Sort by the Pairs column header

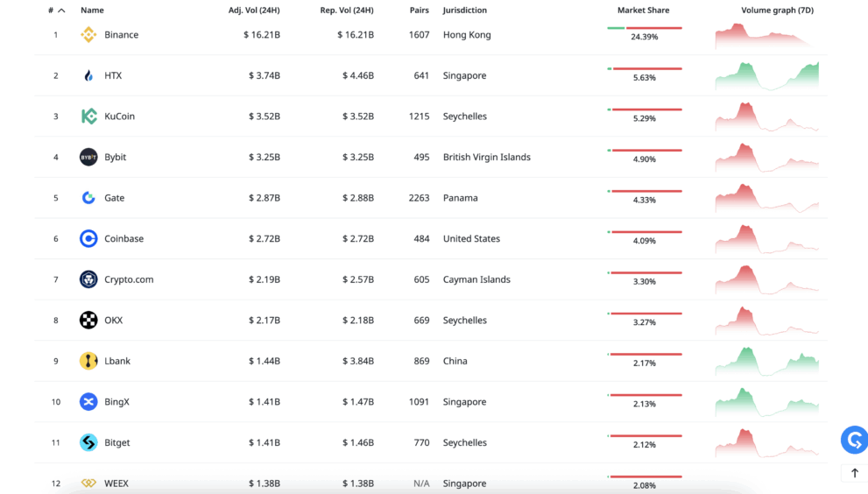coord(419,11)
